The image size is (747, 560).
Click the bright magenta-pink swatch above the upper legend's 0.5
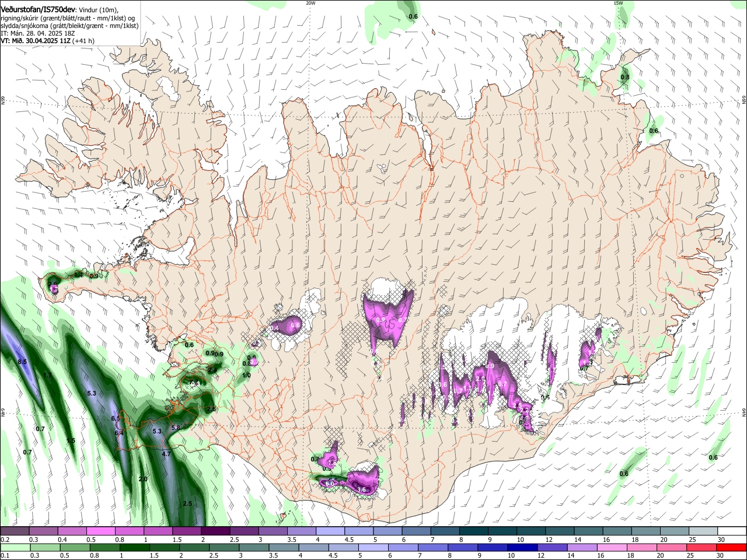[100, 531]
